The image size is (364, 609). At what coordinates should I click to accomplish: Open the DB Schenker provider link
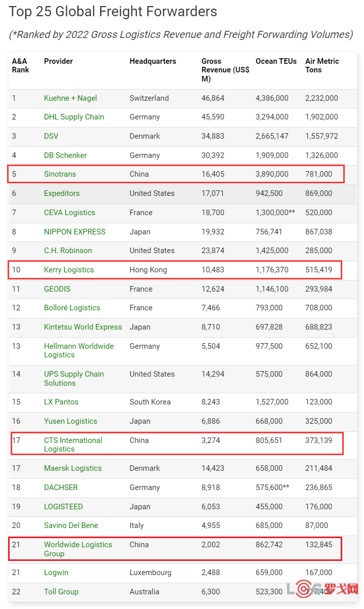65,155
